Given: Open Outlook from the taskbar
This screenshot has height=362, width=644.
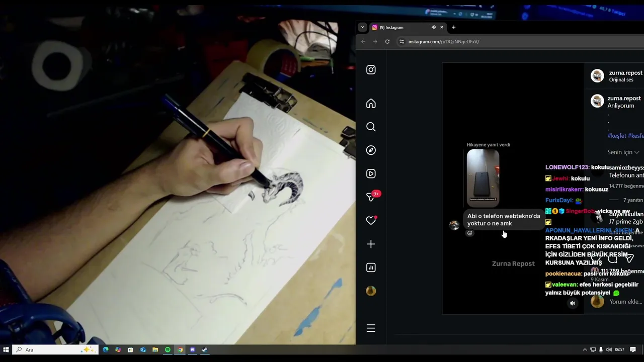Looking at the screenshot, I should (x=143, y=349).
